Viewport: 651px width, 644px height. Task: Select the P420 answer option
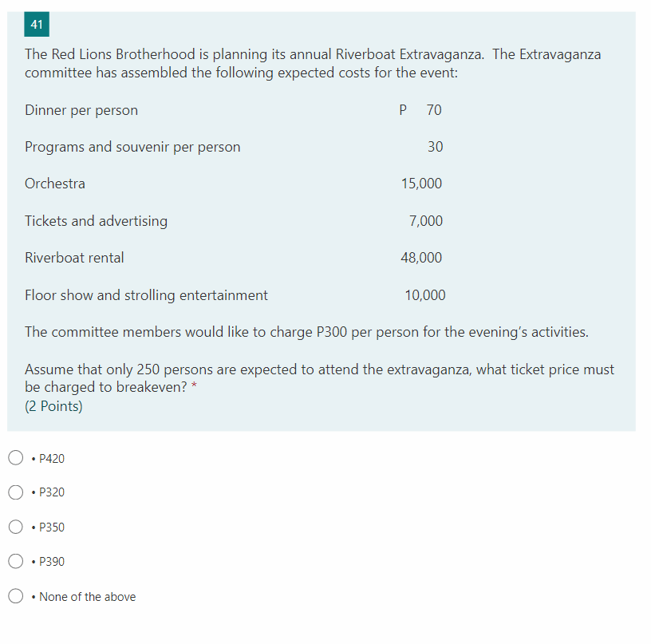pos(15,457)
